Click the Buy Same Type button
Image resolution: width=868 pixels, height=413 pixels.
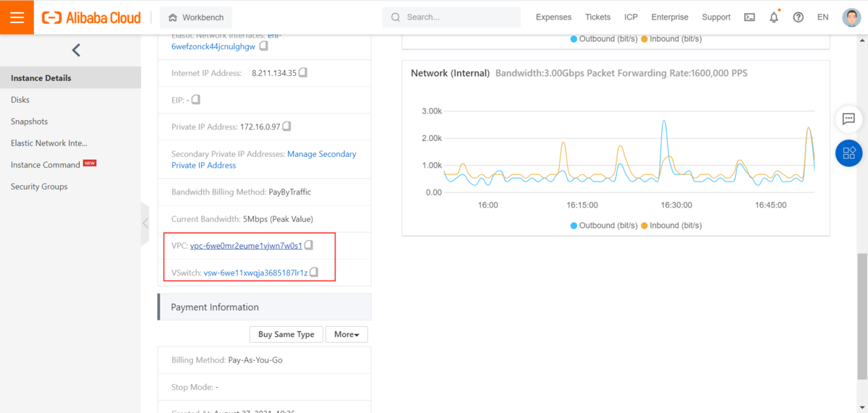click(x=286, y=334)
